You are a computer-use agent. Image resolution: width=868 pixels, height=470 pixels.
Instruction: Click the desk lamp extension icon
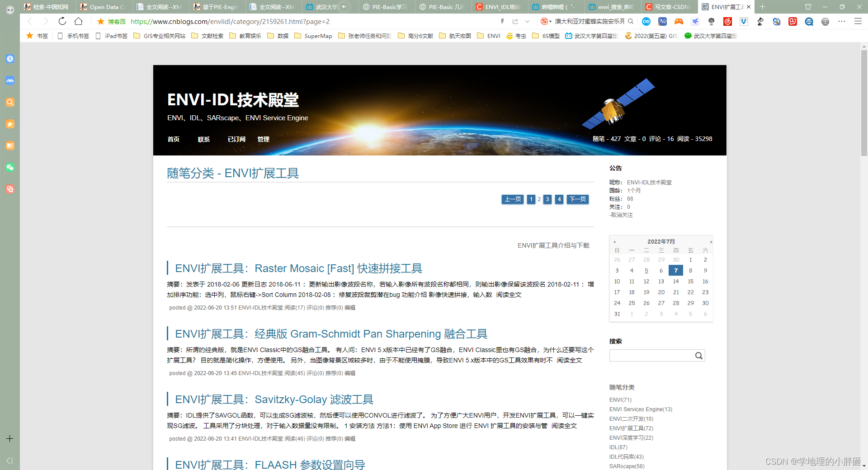click(x=760, y=21)
